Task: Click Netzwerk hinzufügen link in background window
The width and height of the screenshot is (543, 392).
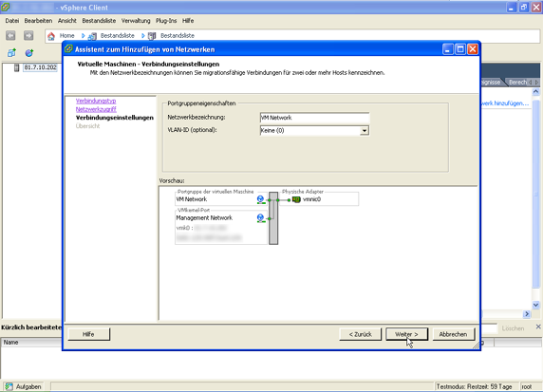Action: (505, 103)
